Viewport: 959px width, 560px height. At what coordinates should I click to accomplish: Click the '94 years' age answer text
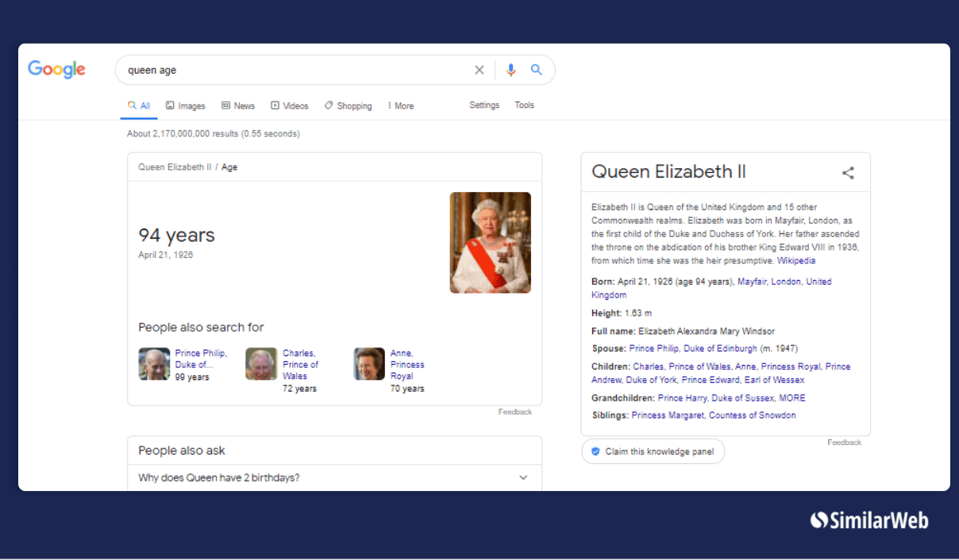coord(176,235)
